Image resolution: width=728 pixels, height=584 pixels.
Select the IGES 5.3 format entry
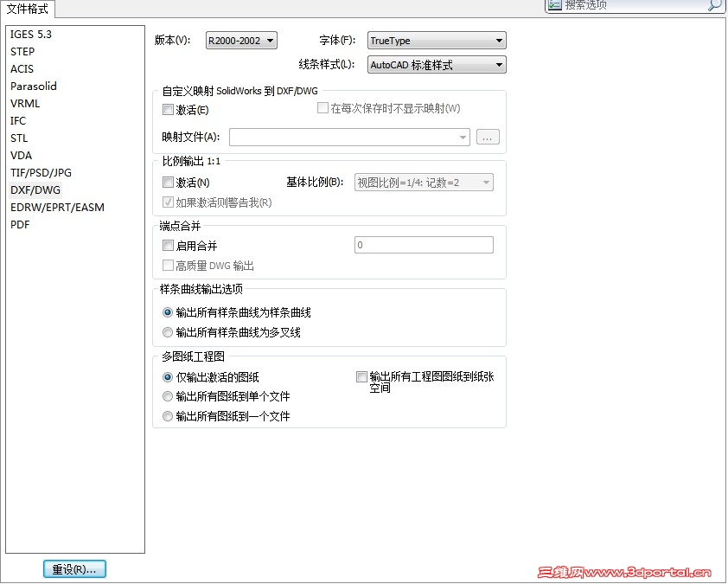point(29,34)
